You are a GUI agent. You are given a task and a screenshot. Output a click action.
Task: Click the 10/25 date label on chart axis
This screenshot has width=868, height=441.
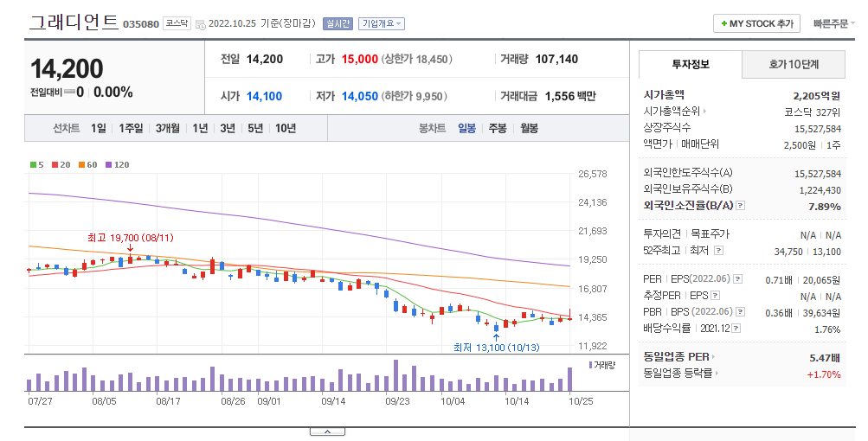(581, 401)
